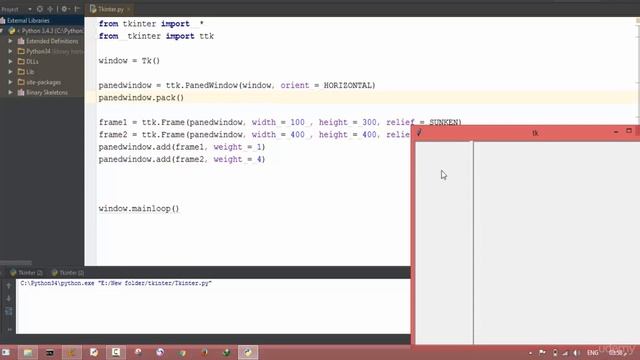Maximize the tk window
This screenshot has height=360, width=640.
tap(629, 131)
